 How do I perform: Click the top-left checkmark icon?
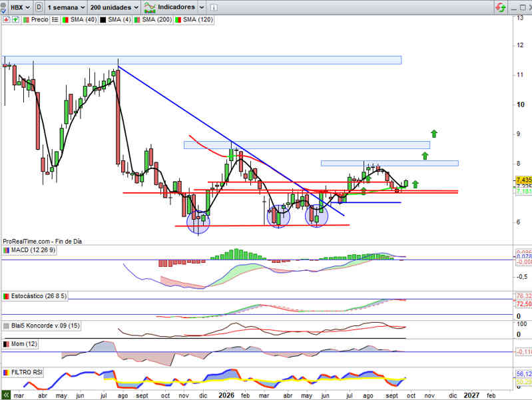[x=3, y=9]
